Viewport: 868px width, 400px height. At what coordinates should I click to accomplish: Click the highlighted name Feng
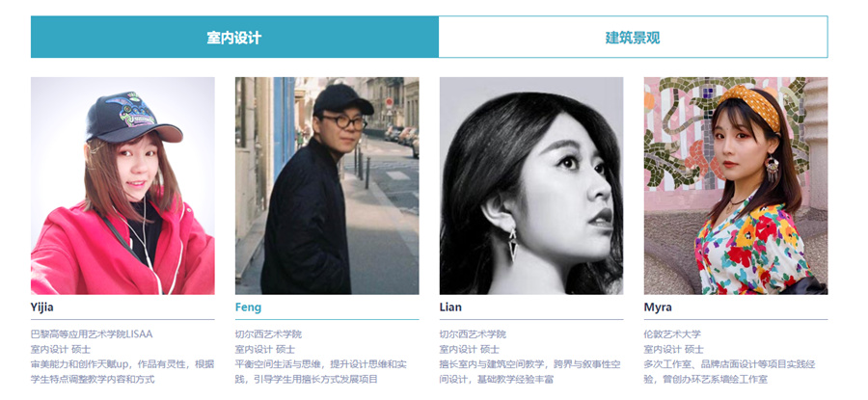coord(248,307)
